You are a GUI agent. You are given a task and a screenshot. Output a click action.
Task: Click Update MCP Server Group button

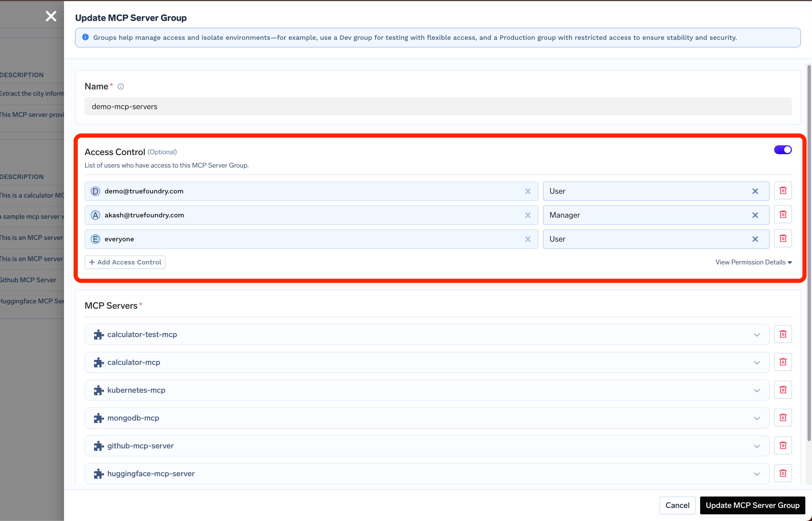(x=752, y=505)
